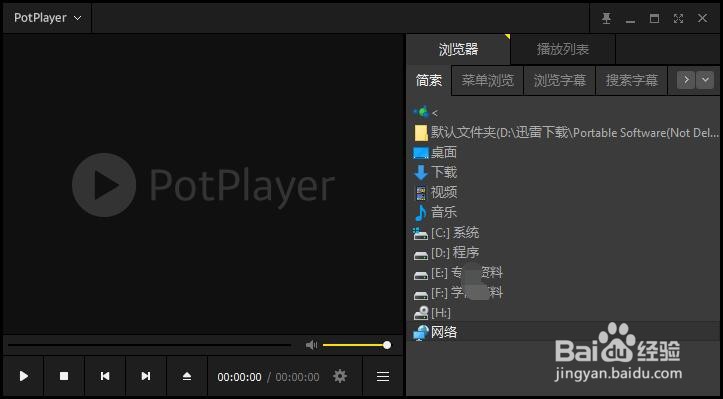723x399 pixels.
Task: Toggle the playlist panel with hamburger icon
Action: 383,376
